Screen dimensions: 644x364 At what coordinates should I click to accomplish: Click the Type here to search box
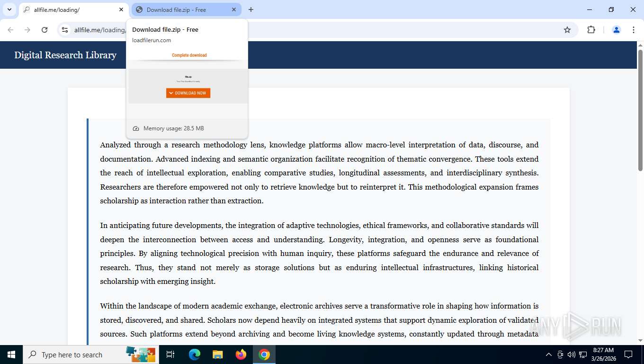point(91,355)
